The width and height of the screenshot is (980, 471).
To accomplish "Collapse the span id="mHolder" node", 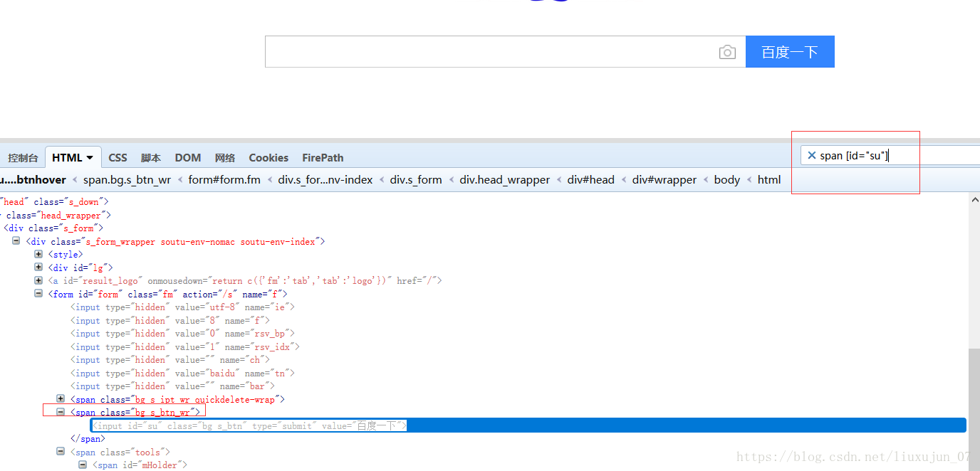I will [x=83, y=464].
